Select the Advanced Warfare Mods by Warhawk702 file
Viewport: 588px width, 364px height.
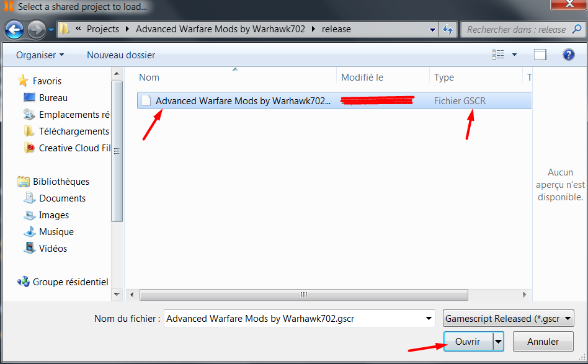point(243,101)
